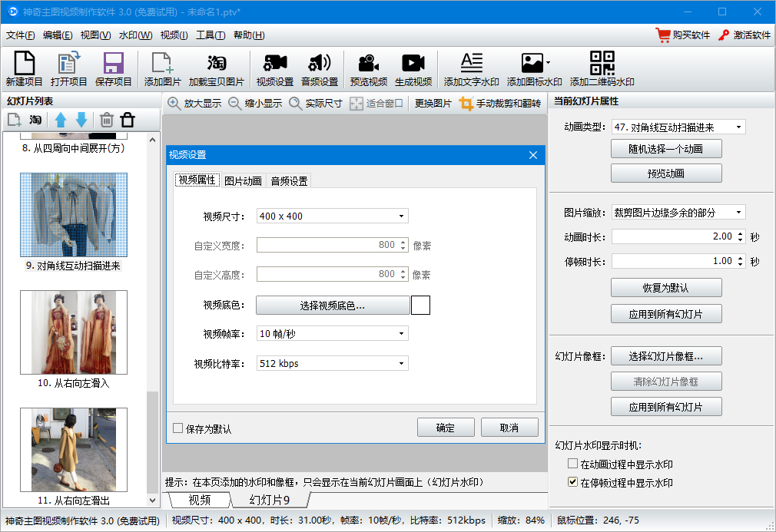The image size is (776, 532).
Task: Click the 随机选择一个动画 button
Action: pyautogui.click(x=666, y=148)
